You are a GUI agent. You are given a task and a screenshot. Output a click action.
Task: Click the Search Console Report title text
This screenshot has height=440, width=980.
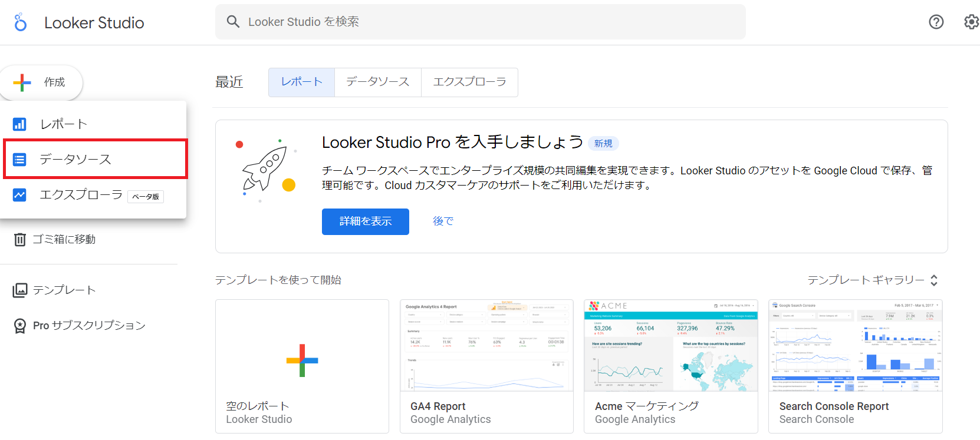(x=834, y=406)
